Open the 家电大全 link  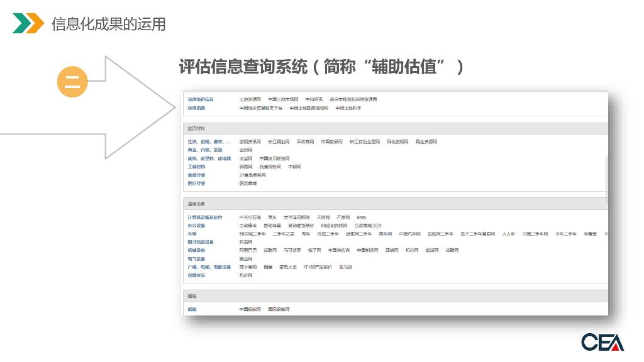(x=288, y=266)
